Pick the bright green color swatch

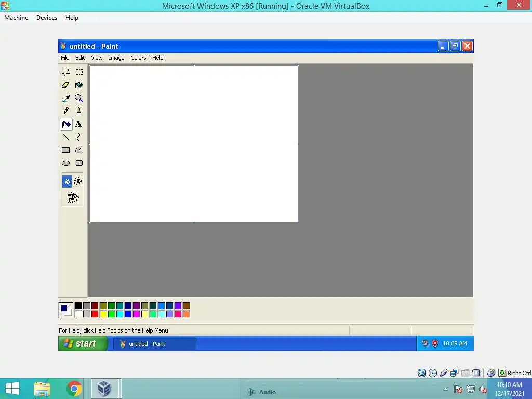point(111,314)
